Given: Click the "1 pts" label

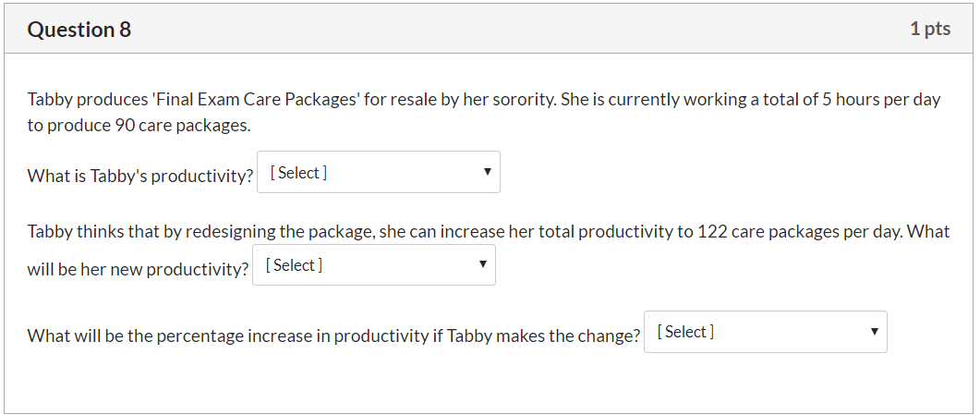Looking at the screenshot, I should click(x=930, y=29).
